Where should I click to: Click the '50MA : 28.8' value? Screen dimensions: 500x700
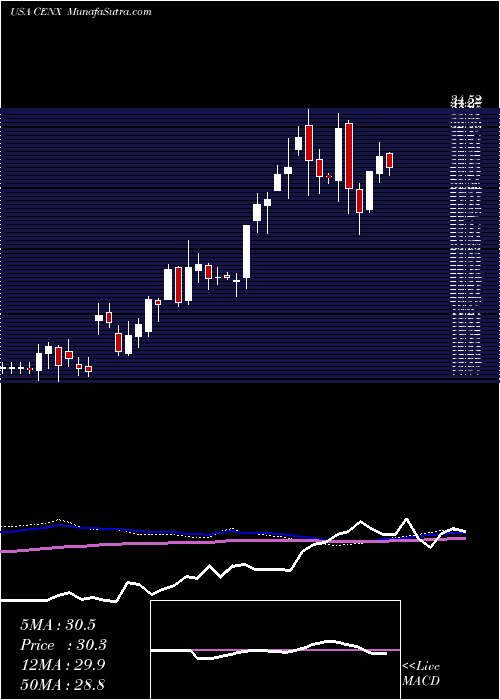(x=62, y=684)
